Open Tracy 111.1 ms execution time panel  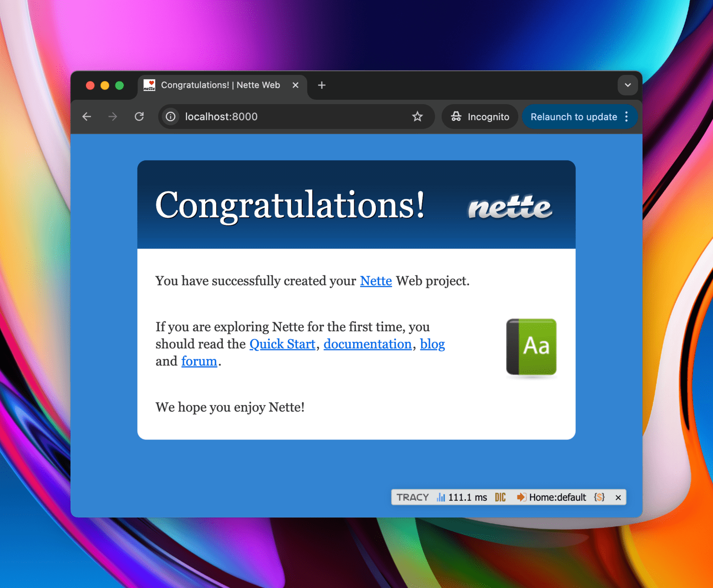click(462, 497)
